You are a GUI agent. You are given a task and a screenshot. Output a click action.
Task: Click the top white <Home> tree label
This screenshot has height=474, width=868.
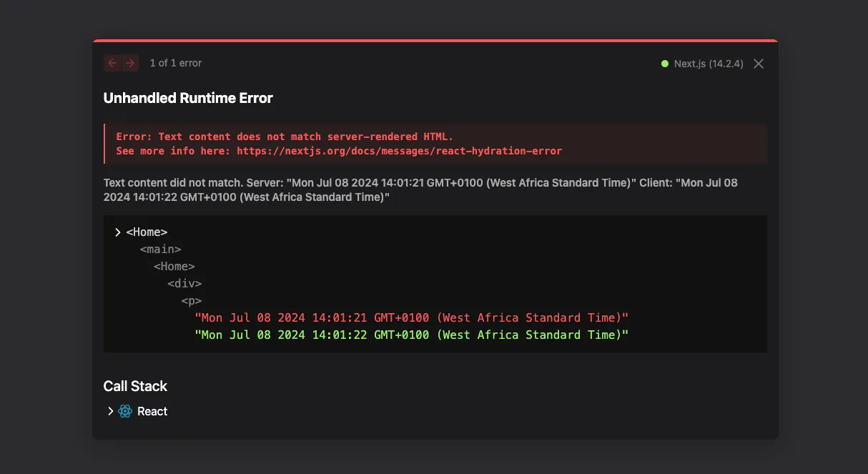[x=147, y=232]
